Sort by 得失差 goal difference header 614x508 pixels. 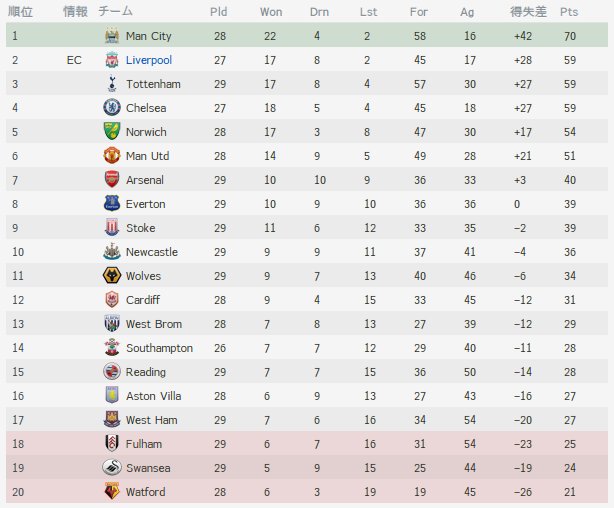click(528, 12)
